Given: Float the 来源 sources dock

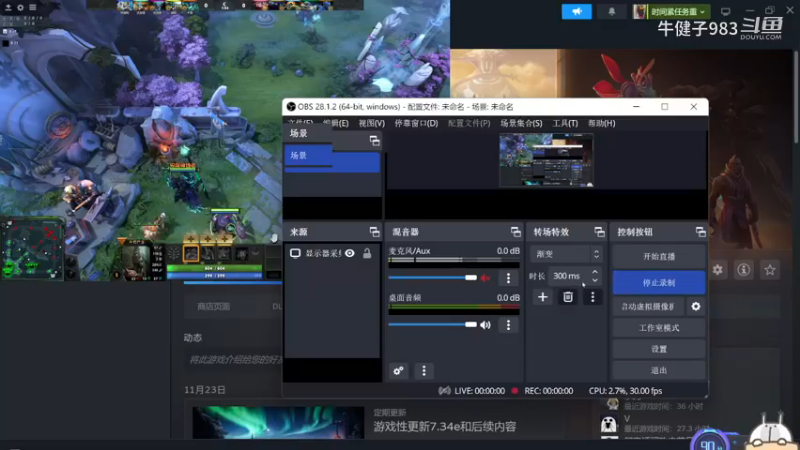Looking at the screenshot, I should coord(374,232).
